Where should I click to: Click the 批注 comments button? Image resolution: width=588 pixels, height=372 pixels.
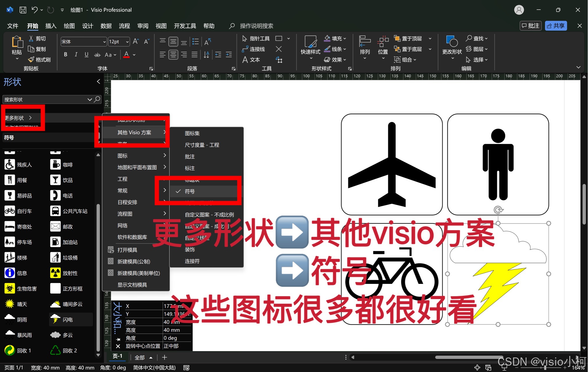(x=530, y=26)
